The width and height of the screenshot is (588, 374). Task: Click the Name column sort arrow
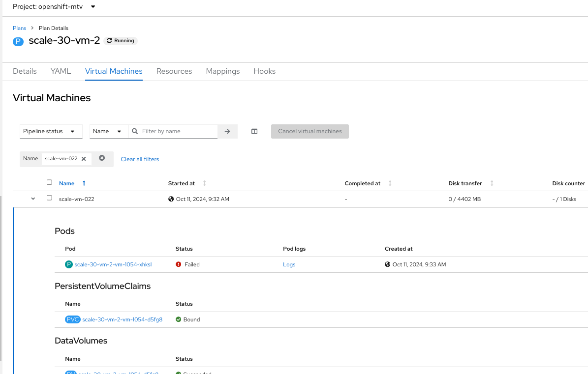click(84, 183)
